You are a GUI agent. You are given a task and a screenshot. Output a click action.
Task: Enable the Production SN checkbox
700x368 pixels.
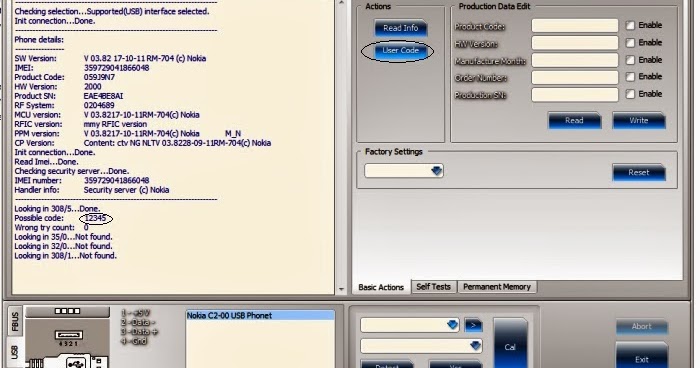coord(630,94)
